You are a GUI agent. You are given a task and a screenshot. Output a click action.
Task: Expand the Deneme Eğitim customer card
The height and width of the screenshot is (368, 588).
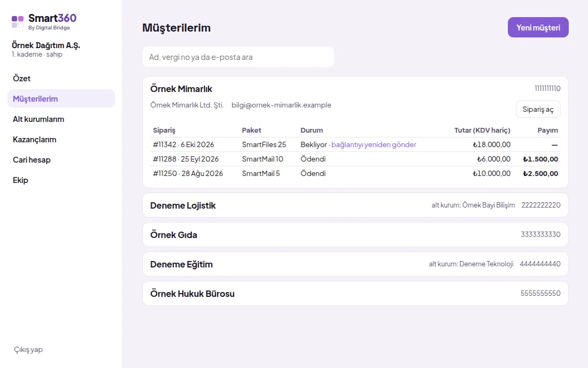click(x=355, y=264)
